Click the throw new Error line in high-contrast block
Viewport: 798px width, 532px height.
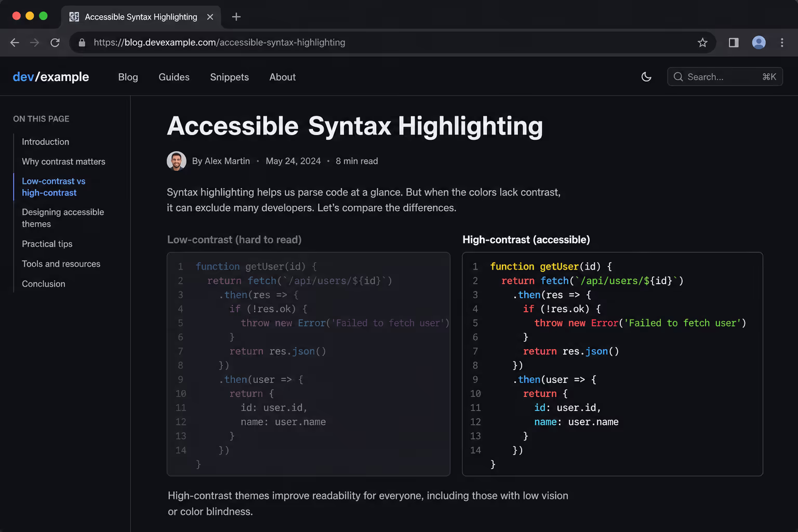[640, 323]
